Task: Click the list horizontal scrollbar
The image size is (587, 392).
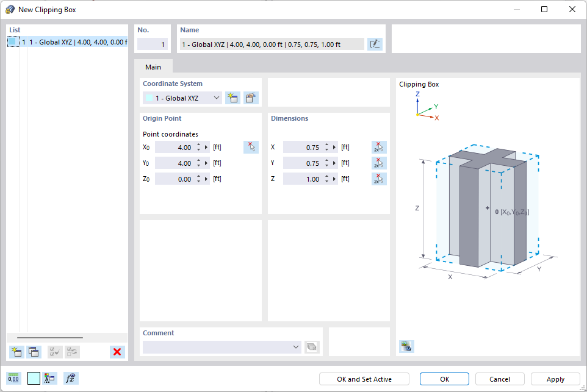Action: 50,337
